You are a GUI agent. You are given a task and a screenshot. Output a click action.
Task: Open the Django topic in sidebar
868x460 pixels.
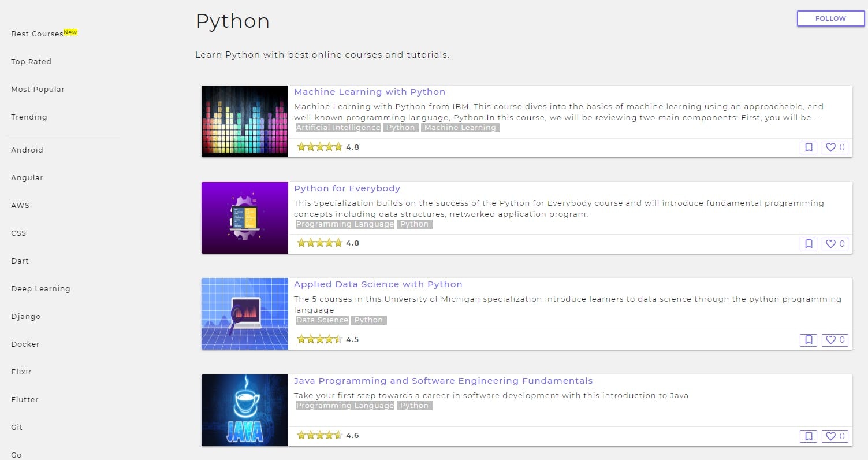(26, 316)
